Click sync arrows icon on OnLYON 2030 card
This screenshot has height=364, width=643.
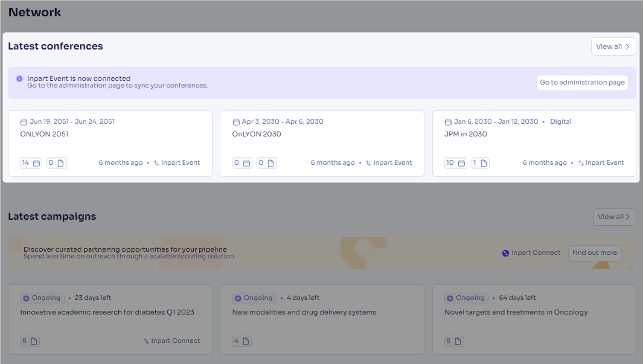click(368, 163)
